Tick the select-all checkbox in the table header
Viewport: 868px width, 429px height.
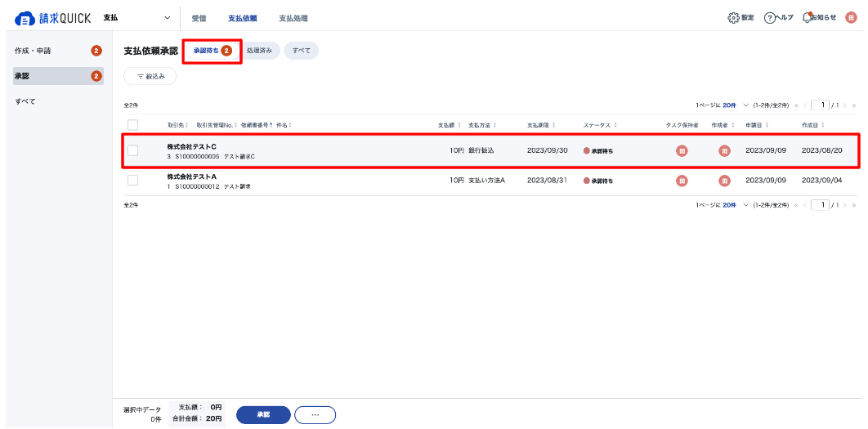(x=133, y=125)
